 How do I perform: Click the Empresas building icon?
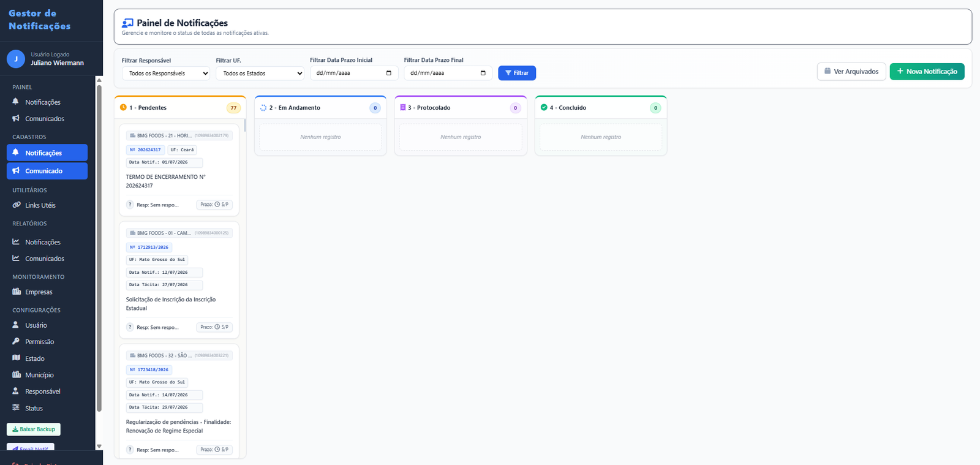[17, 292]
